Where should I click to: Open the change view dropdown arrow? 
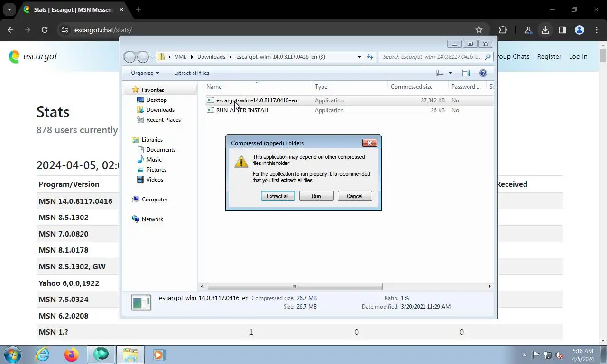point(450,73)
